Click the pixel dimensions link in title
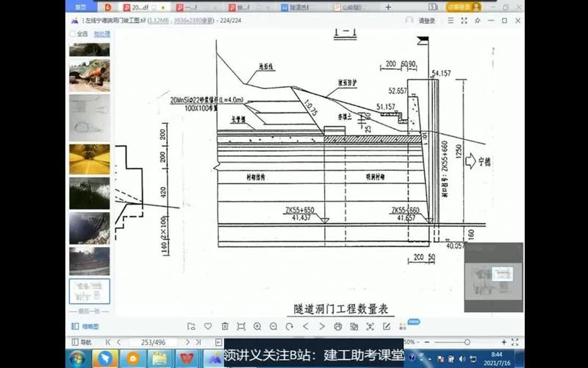This screenshot has height=368, width=588. pos(193,21)
